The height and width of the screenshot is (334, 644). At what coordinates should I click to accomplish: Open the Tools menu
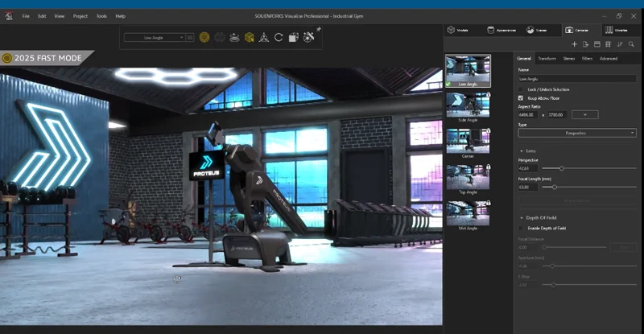pyautogui.click(x=101, y=16)
